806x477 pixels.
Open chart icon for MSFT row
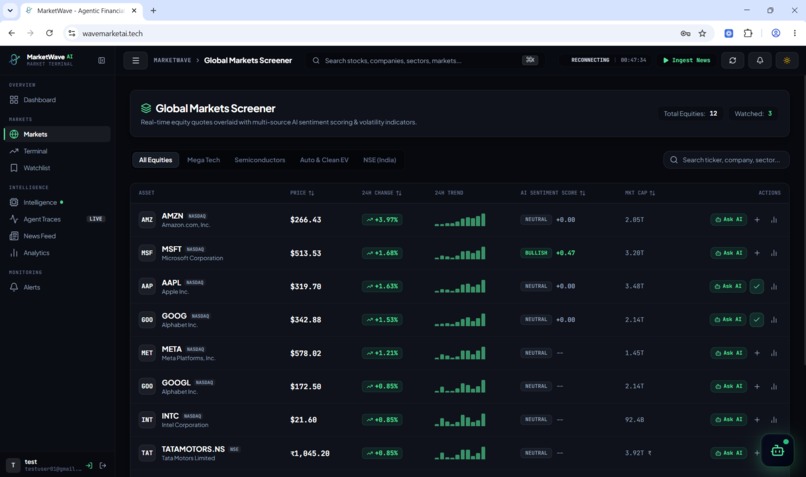pyautogui.click(x=774, y=253)
